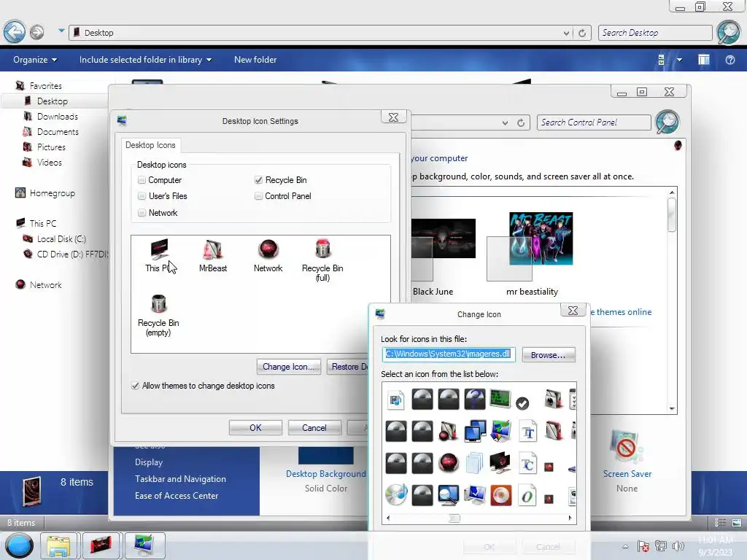This screenshot has width=747, height=560.
Task: Click Browse... in Change Icon dialog
Action: (x=549, y=355)
